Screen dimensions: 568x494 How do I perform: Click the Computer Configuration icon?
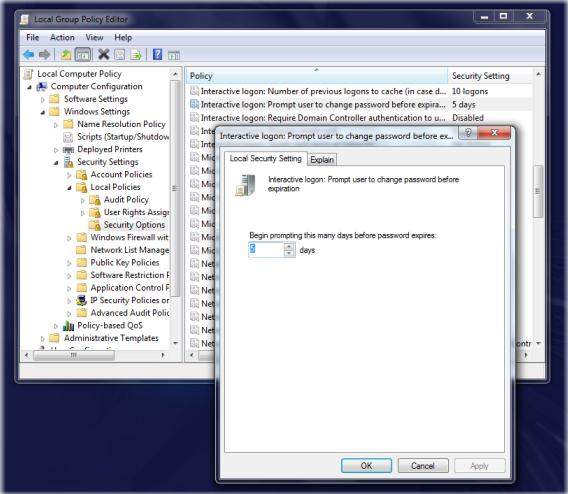click(42, 87)
